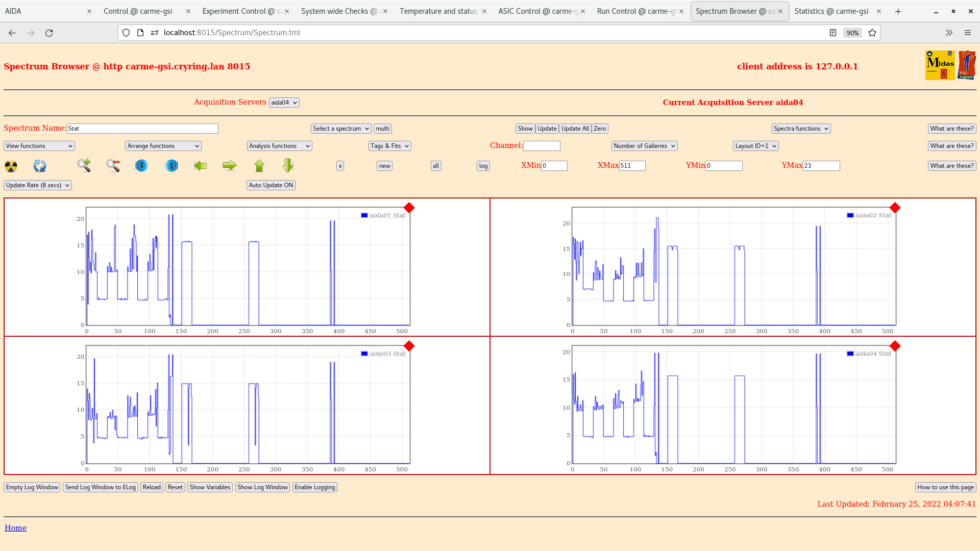Toggle the Auto Update ON button

coord(271,185)
